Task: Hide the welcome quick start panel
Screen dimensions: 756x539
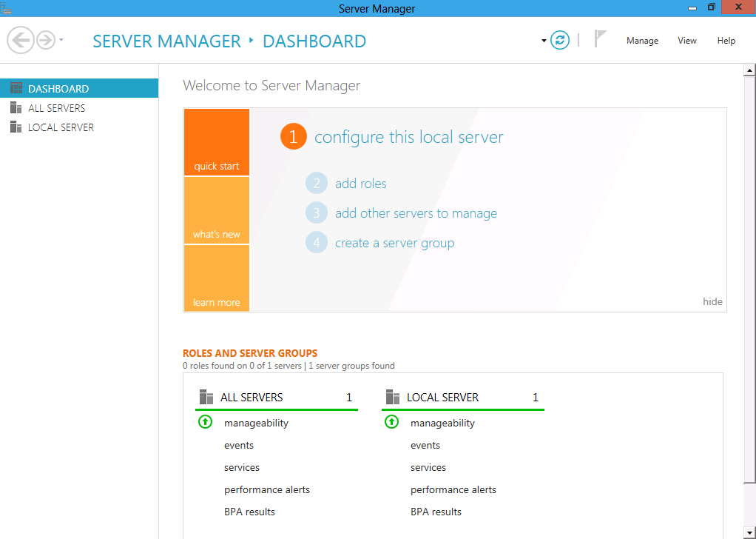Action: point(712,301)
